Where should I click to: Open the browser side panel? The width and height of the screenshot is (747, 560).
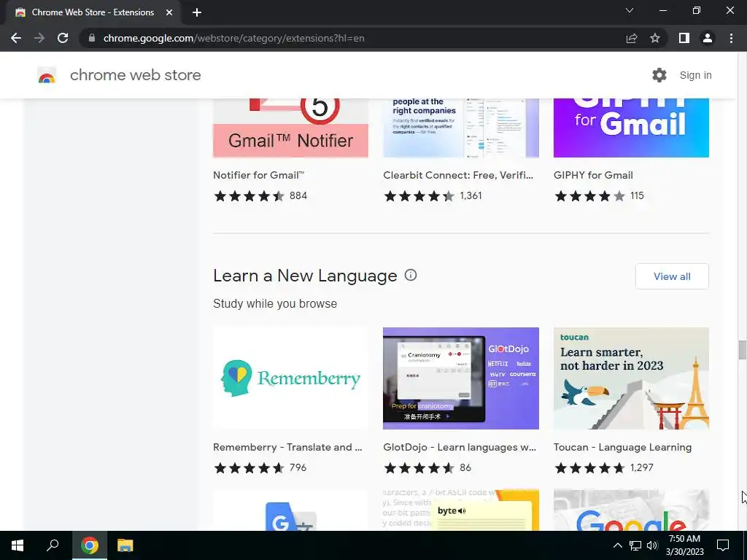684,38
